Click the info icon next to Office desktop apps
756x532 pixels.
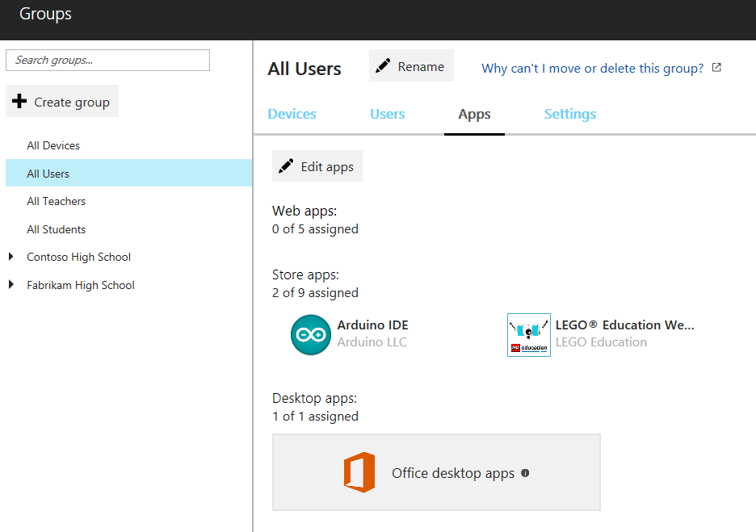tap(525, 473)
